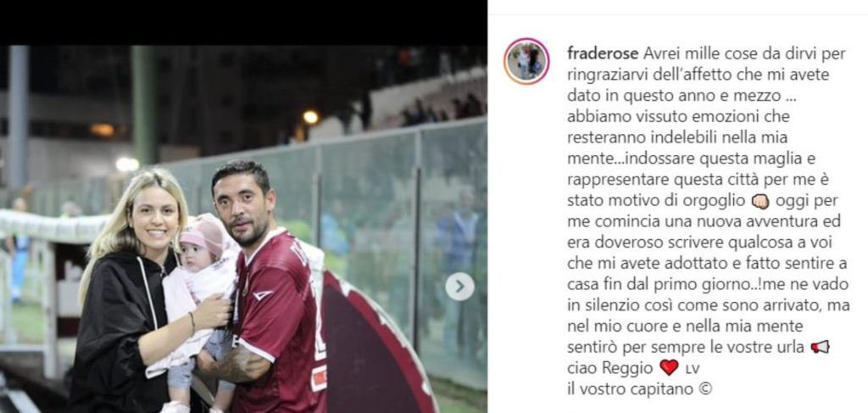The image size is (868, 413).
Task: Open the fraderose profile picture story ring
Action: [x=526, y=61]
